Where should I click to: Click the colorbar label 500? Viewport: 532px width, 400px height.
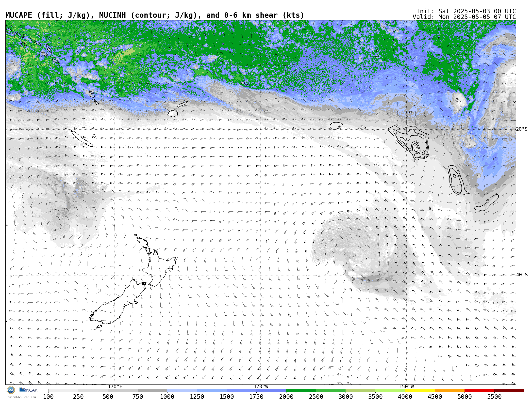click(x=108, y=397)
